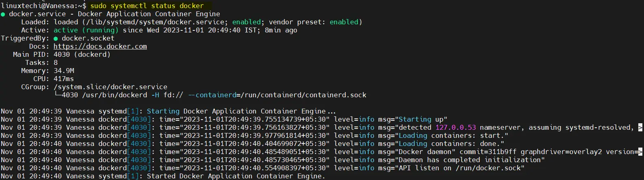This screenshot has width=644, height=180.
Task: Click the Main PID value 4030 (dockerd)
Action: 82,54
